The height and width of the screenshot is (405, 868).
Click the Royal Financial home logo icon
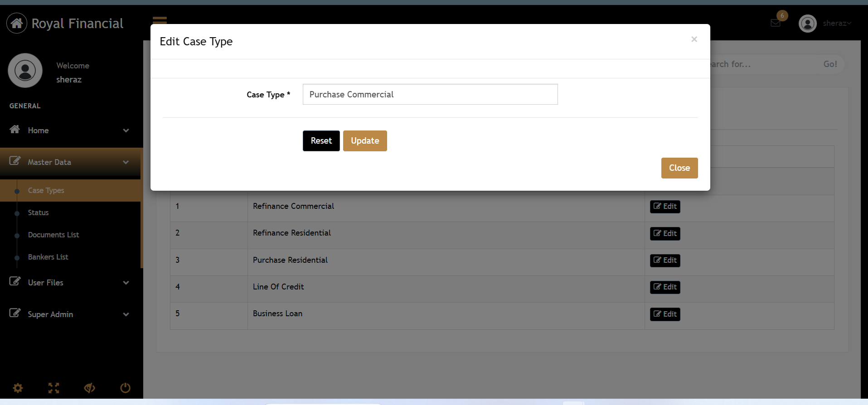(x=17, y=23)
